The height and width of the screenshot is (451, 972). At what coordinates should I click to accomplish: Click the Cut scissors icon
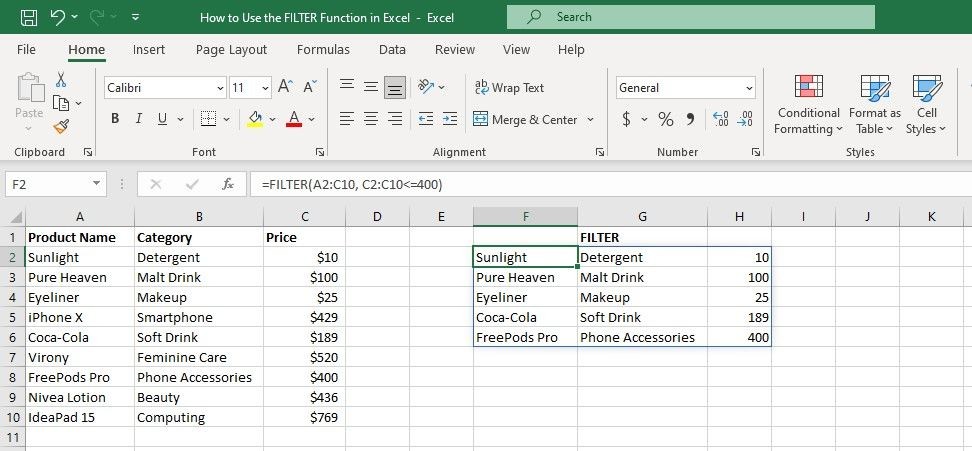pos(61,79)
